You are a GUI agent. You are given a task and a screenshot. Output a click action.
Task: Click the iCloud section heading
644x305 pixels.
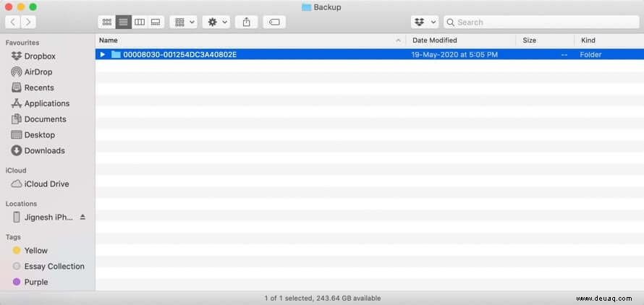coord(16,171)
